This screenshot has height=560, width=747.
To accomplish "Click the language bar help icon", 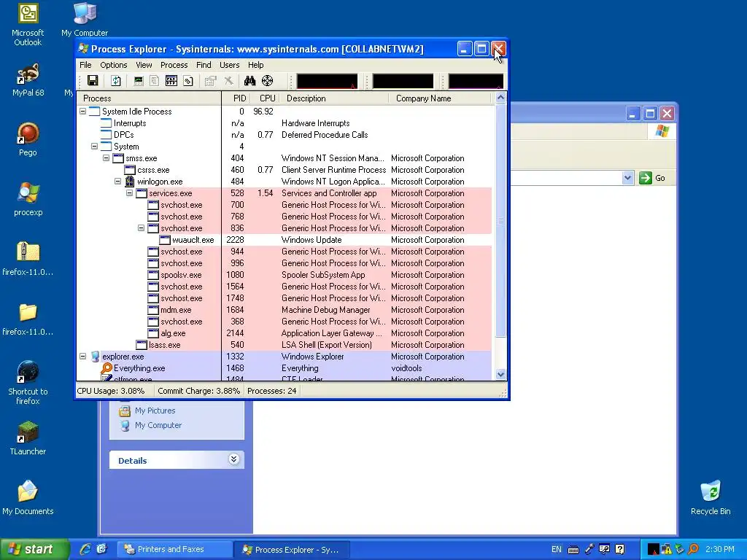I will point(620,549).
